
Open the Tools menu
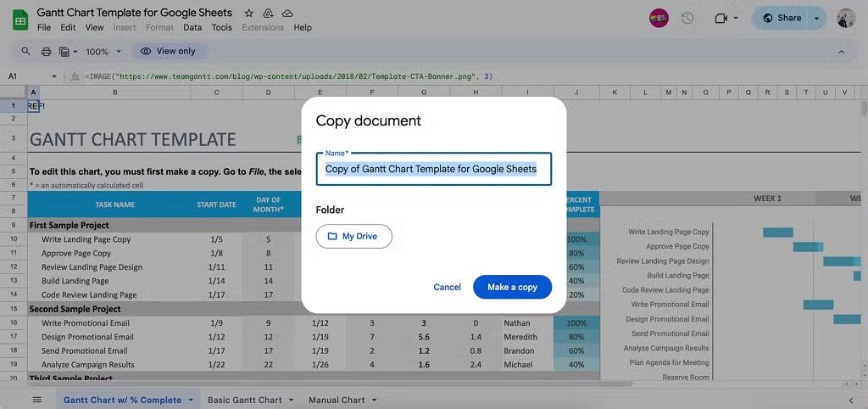point(222,27)
